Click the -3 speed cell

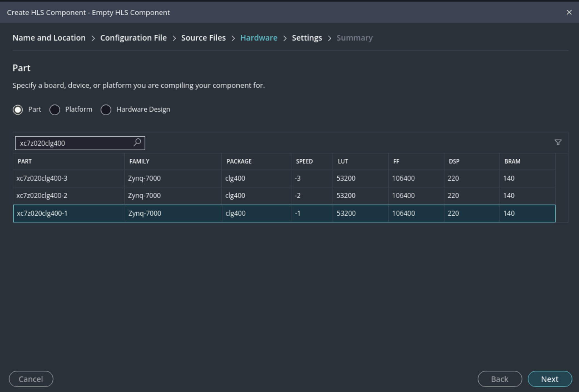[x=312, y=178]
